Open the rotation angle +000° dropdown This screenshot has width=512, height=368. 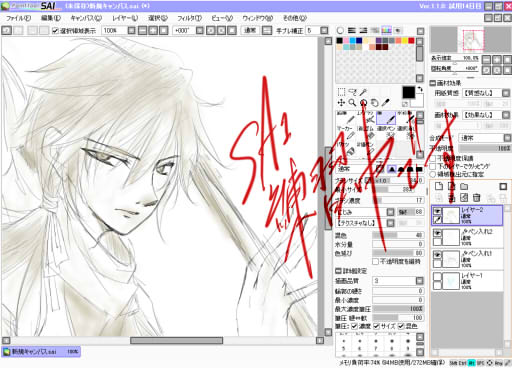(199, 31)
